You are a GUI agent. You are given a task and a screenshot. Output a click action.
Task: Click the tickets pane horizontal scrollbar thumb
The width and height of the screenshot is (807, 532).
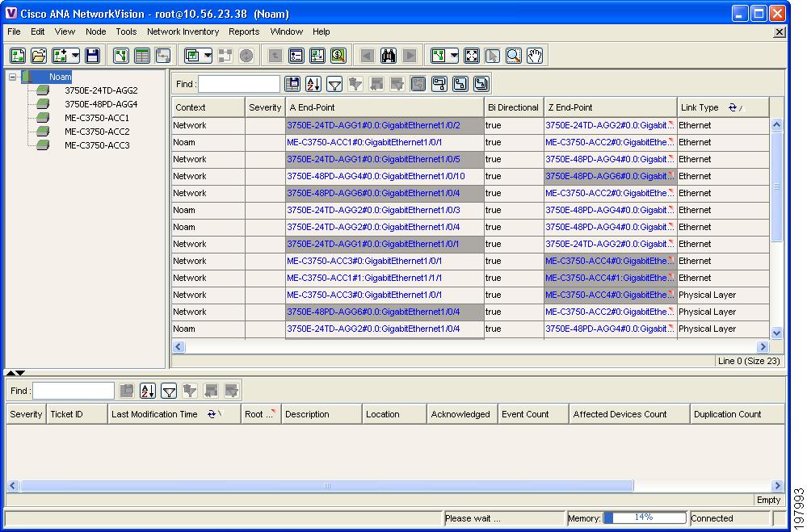[x=327, y=486]
